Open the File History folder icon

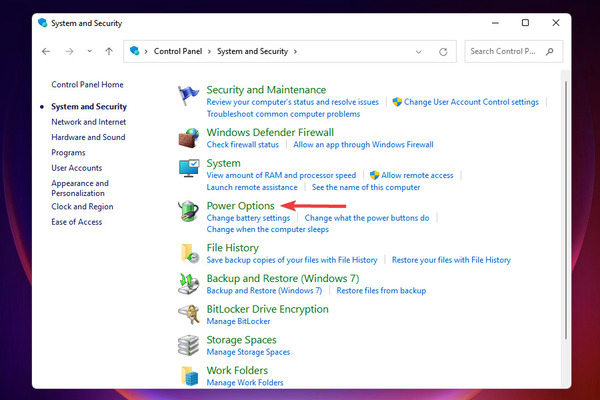tap(189, 253)
